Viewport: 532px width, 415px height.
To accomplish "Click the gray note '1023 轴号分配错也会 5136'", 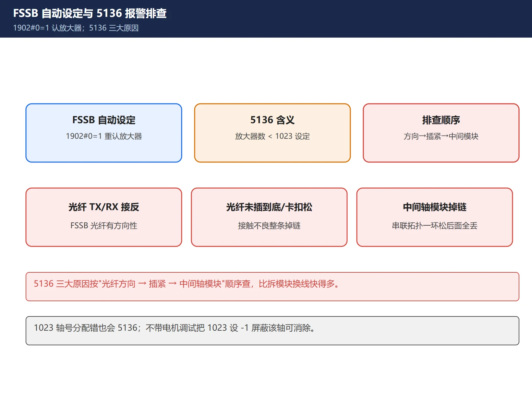I will click(x=272, y=331).
